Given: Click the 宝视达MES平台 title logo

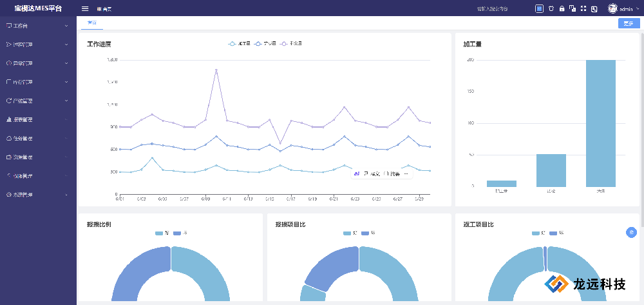Looking at the screenshot, I should click(x=39, y=8).
